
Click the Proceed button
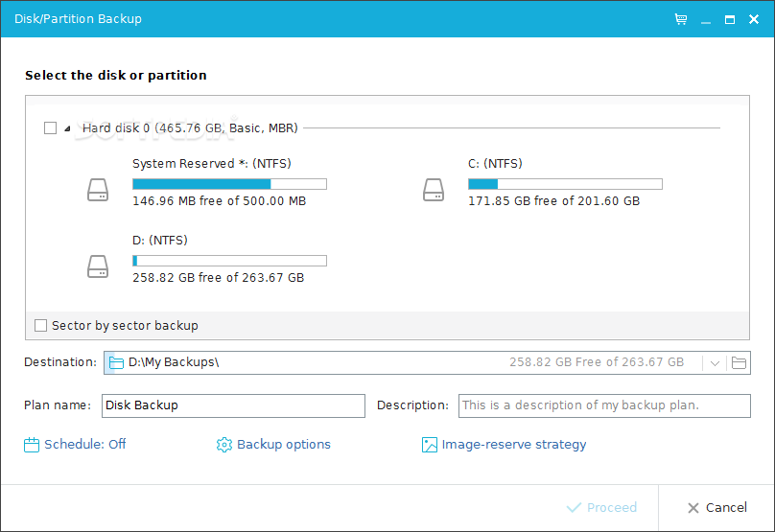pyautogui.click(x=601, y=507)
